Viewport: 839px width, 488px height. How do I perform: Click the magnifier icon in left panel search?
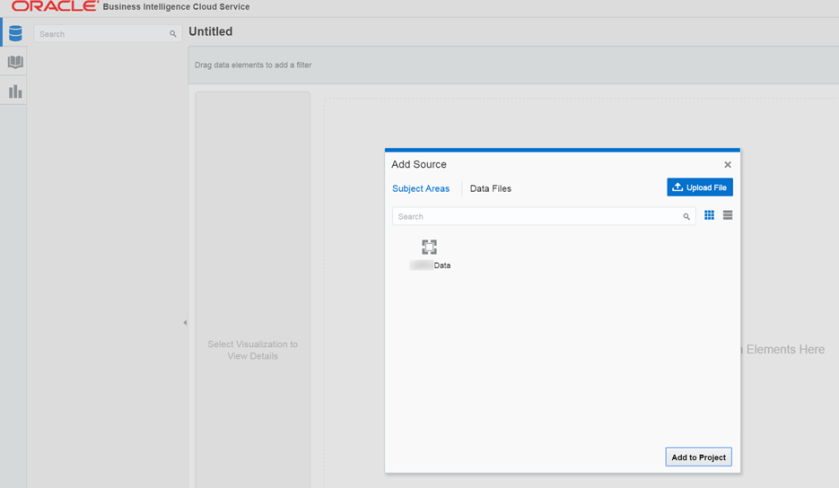point(173,34)
